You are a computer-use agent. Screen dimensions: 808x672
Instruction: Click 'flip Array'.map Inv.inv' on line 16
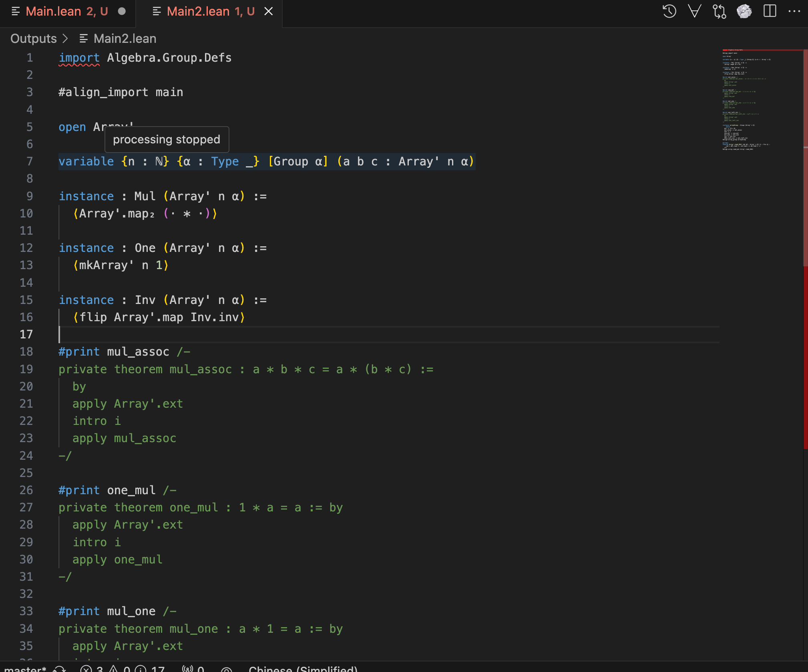click(159, 318)
